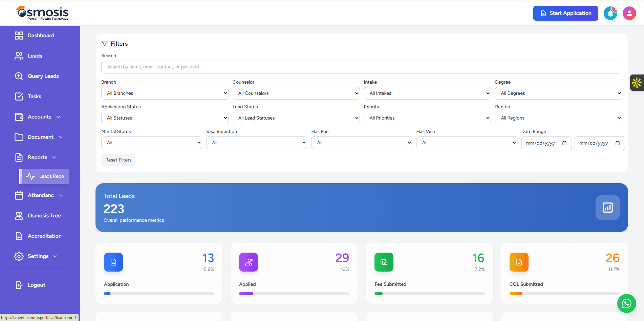Open the Accreditation section
Viewport: 644px width, 321px height.
tap(45, 236)
